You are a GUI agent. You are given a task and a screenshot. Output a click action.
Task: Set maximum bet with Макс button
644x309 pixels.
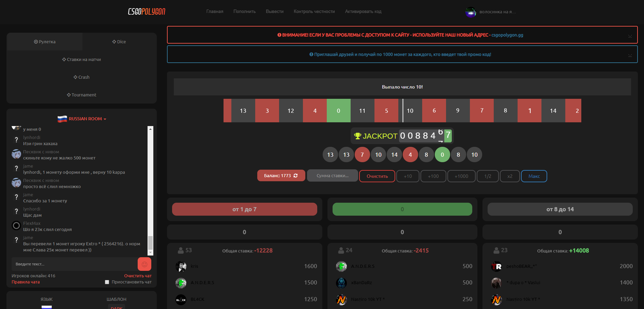pyautogui.click(x=534, y=176)
